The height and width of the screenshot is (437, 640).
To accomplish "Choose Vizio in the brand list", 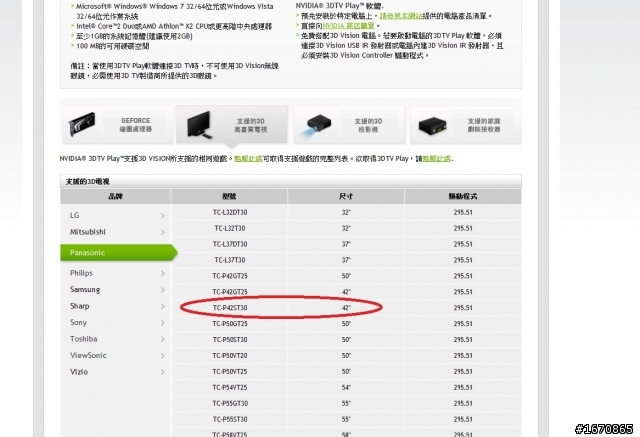I will (x=79, y=372).
